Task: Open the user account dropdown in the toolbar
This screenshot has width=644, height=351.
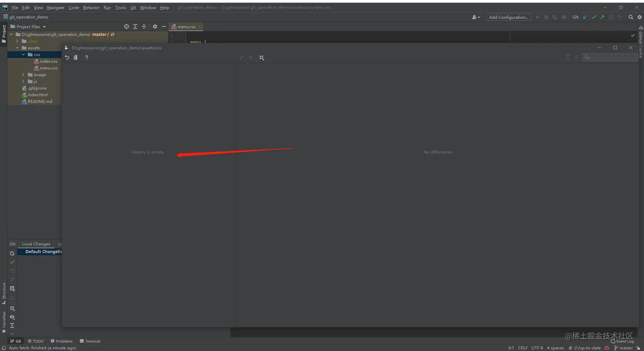Action: 476,17
